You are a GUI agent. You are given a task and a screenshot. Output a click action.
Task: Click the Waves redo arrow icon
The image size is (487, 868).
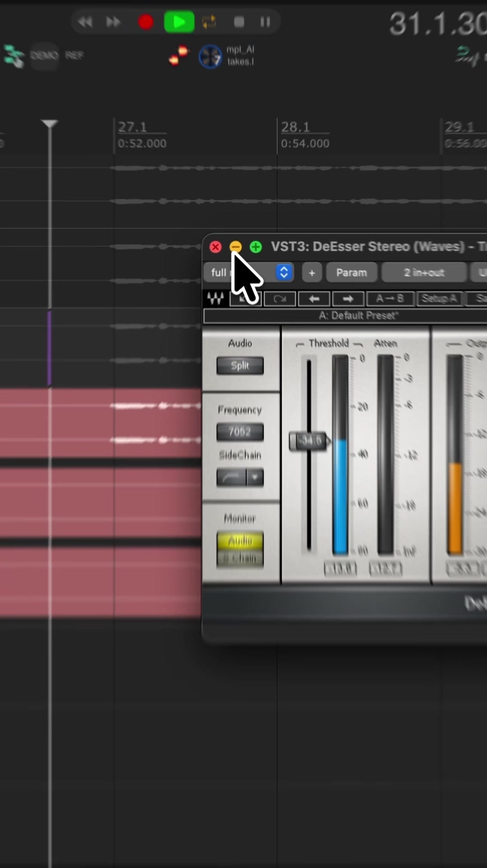pyautogui.click(x=280, y=299)
